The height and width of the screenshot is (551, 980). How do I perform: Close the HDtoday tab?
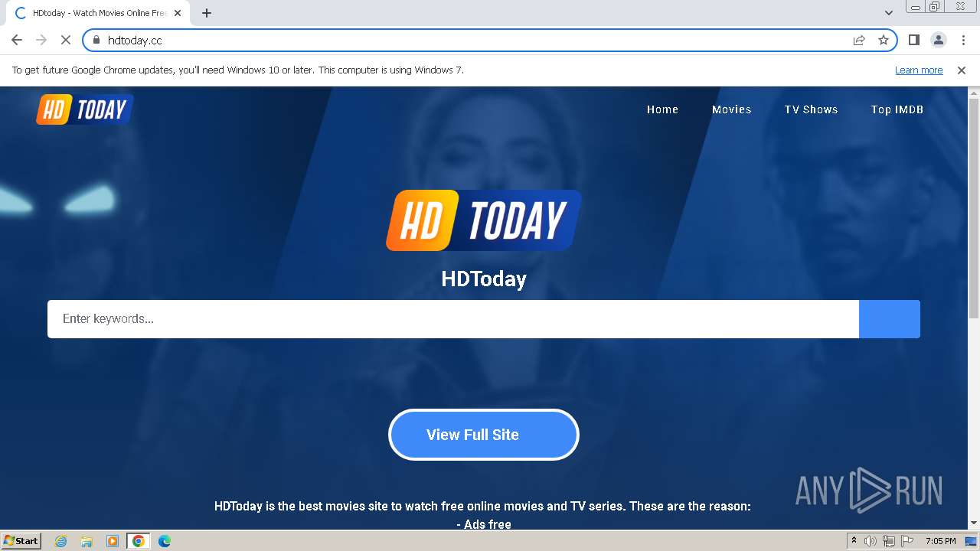[178, 13]
